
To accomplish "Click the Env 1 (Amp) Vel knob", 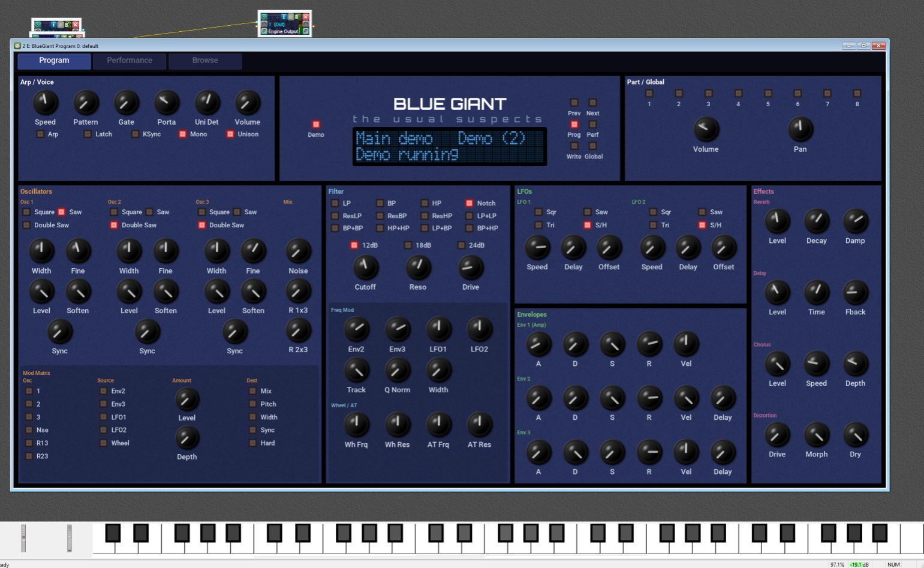I will coord(686,344).
